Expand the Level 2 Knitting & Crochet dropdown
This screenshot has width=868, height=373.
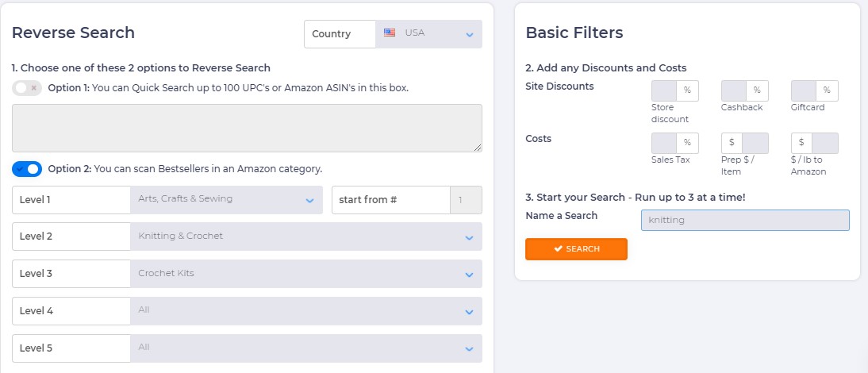306,236
